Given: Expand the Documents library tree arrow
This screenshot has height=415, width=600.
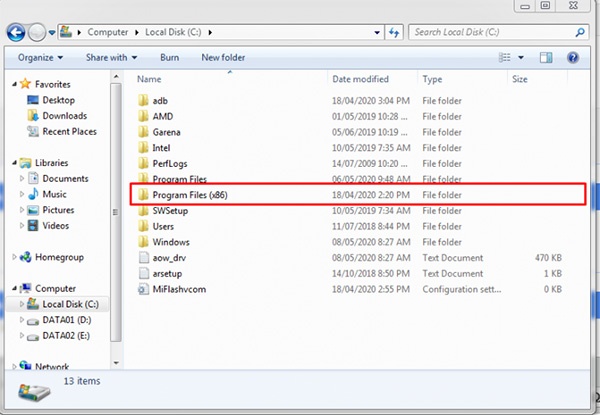Looking at the screenshot, I should (23, 179).
